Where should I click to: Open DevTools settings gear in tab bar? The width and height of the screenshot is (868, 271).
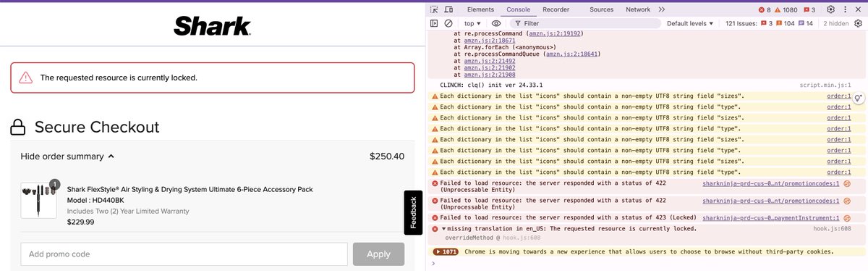(831, 9)
